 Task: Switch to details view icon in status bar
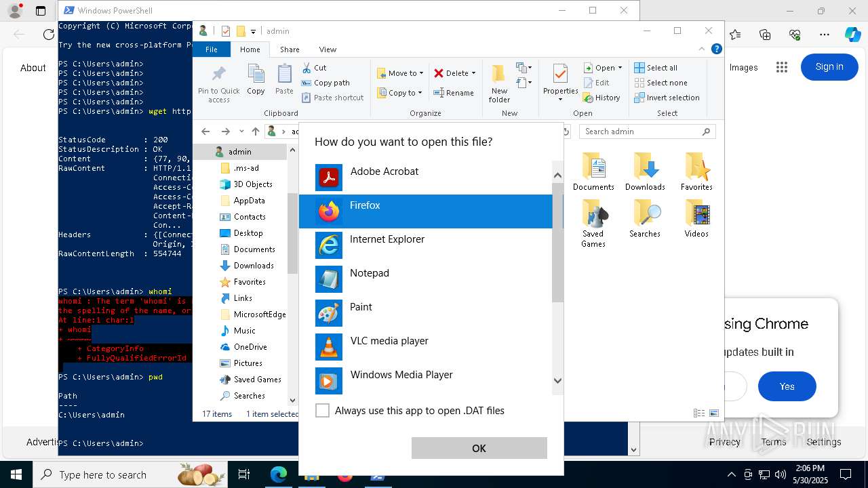pyautogui.click(x=699, y=413)
